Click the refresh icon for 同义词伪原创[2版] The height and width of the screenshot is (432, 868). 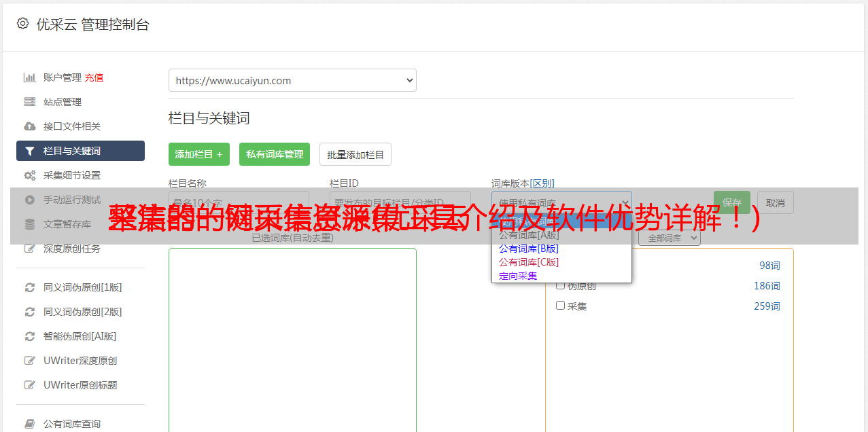point(30,312)
